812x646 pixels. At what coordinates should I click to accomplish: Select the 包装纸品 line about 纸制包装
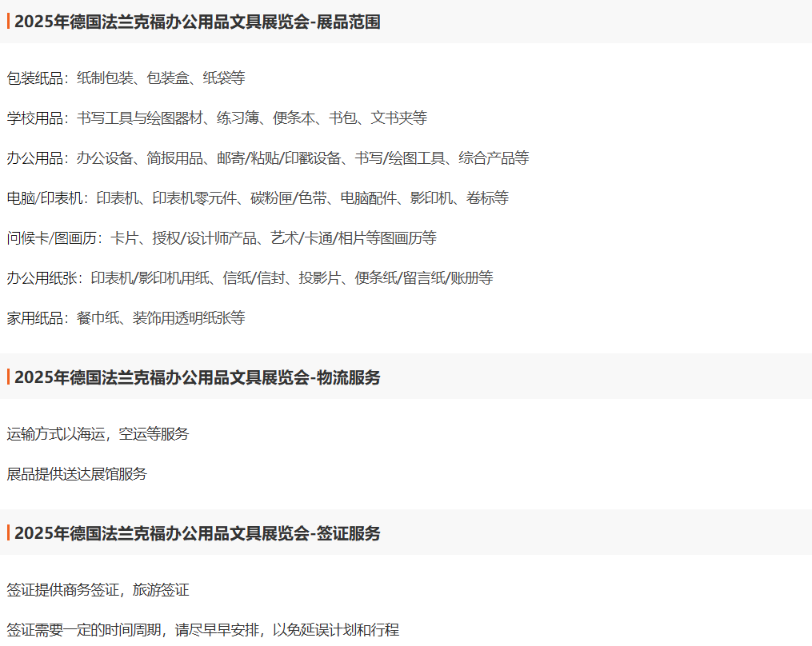126,78
